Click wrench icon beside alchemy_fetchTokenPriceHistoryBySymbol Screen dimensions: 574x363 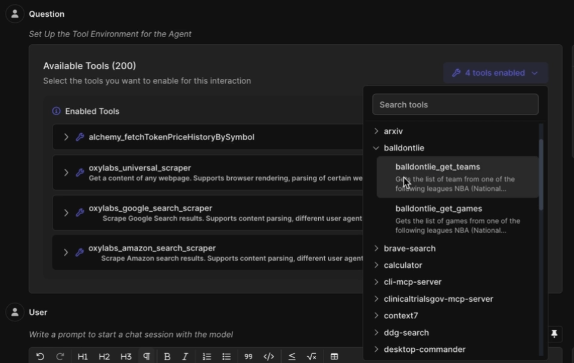80,137
